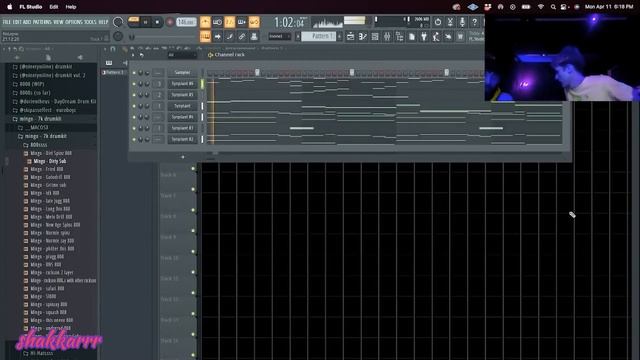
Task: Open the channel rack filter dropdown
Action: point(182,55)
